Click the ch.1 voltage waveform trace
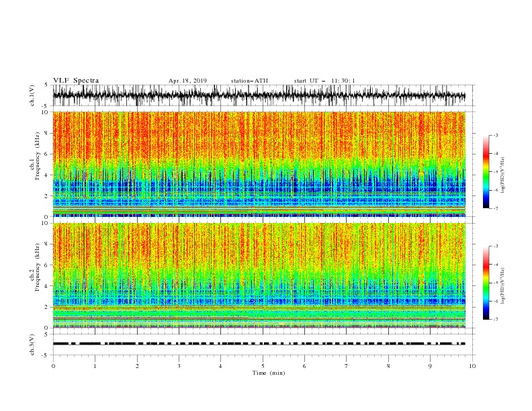 [259, 95]
